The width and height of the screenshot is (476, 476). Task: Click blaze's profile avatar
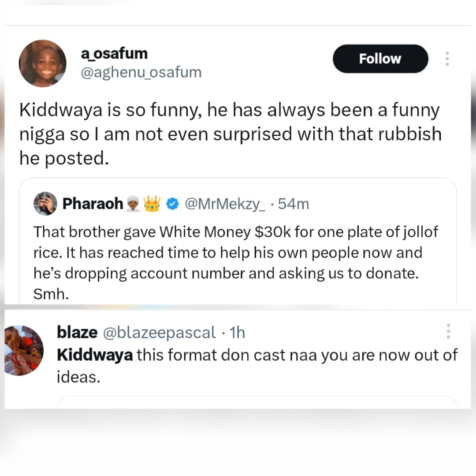pyautogui.click(x=24, y=350)
